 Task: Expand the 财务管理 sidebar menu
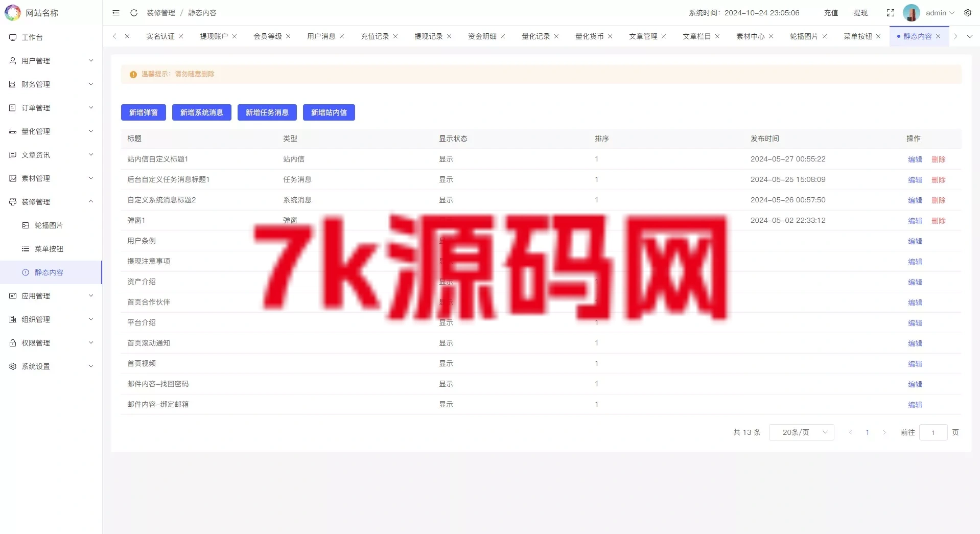tap(51, 84)
